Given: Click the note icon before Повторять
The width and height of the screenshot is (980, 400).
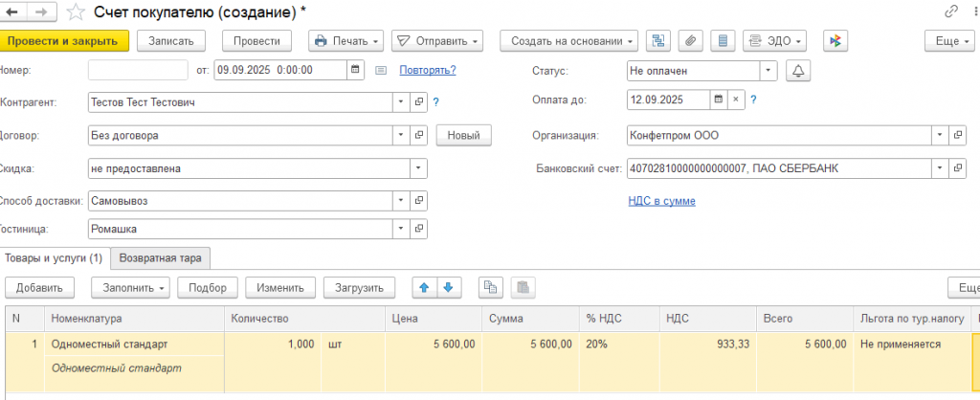Looking at the screenshot, I should click(381, 70).
